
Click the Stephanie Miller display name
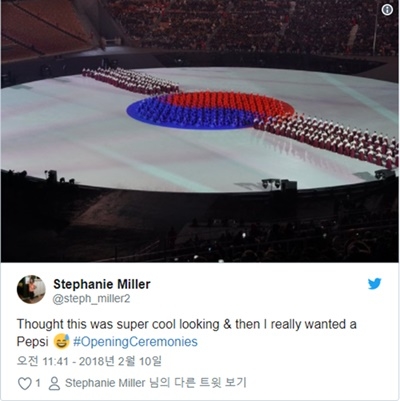102,284
